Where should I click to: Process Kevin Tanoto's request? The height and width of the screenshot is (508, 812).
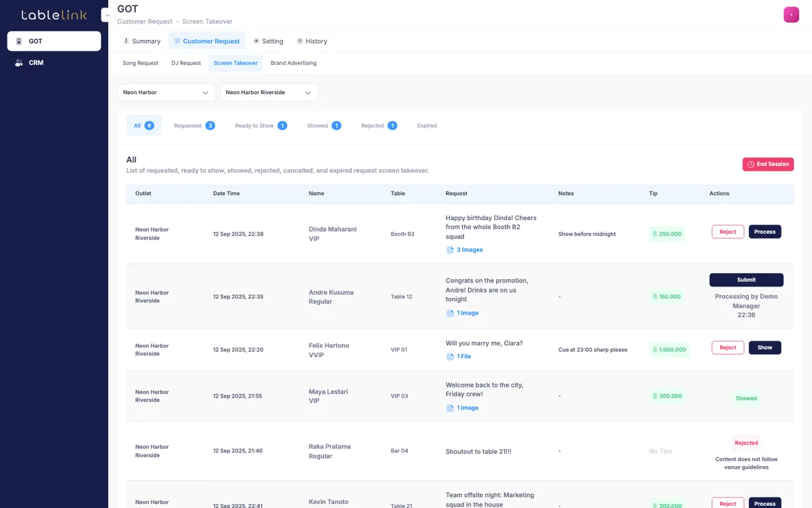(x=765, y=503)
